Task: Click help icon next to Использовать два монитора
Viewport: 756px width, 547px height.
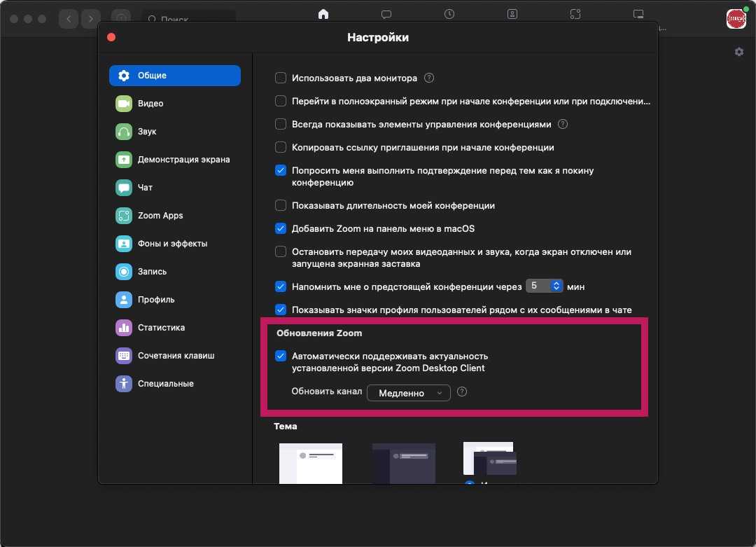Action: [429, 78]
